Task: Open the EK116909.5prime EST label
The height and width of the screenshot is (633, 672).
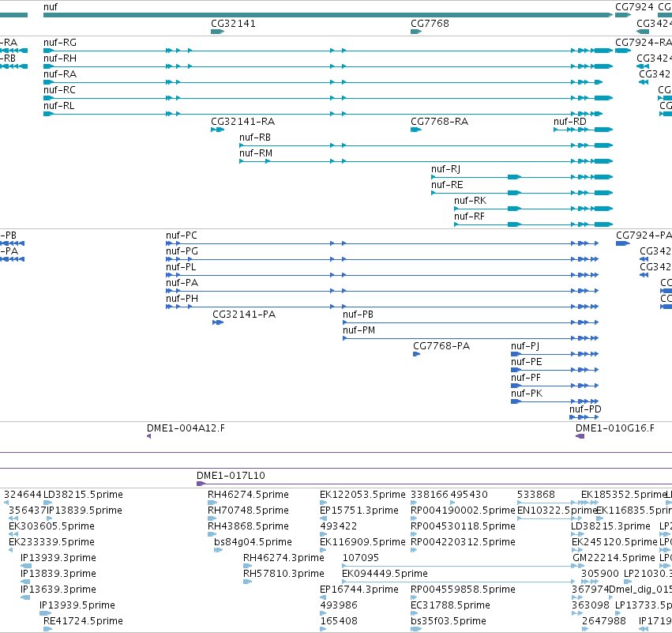Action: click(362, 542)
